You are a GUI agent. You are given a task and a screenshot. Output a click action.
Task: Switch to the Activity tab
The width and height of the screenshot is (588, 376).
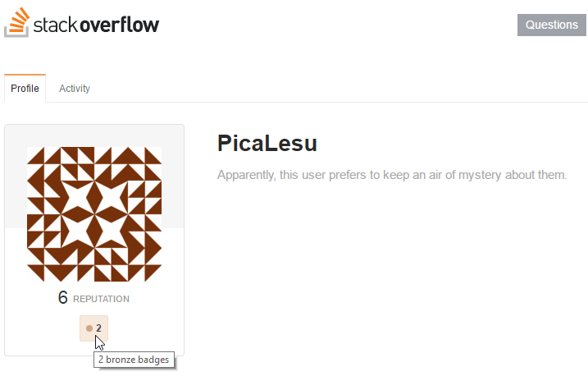coord(75,89)
